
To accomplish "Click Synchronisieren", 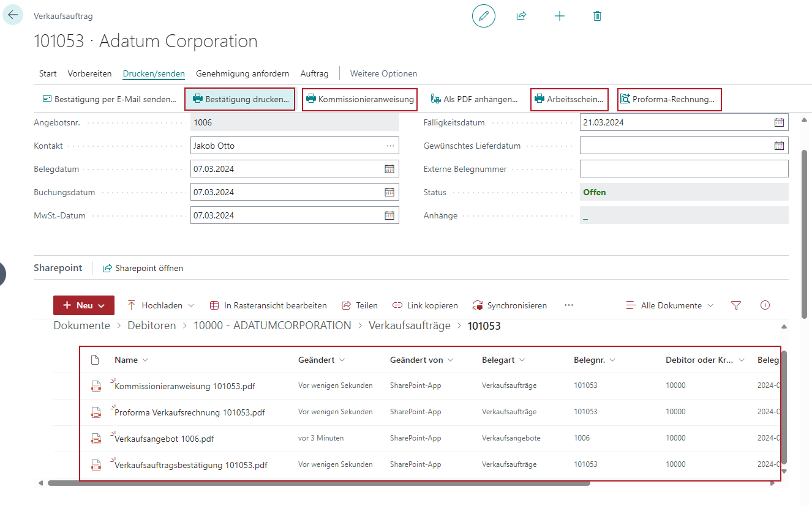I will click(x=509, y=305).
